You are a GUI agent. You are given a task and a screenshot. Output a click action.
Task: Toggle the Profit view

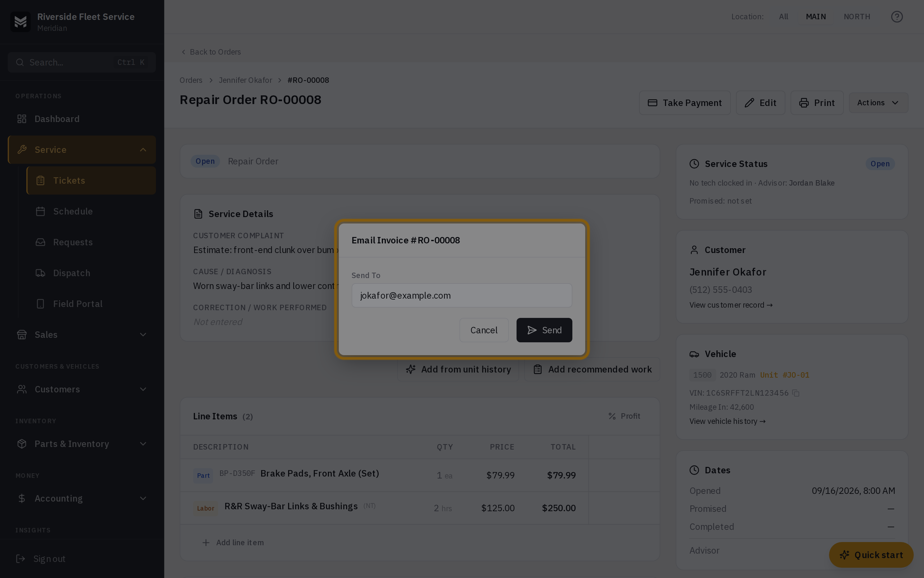click(624, 416)
